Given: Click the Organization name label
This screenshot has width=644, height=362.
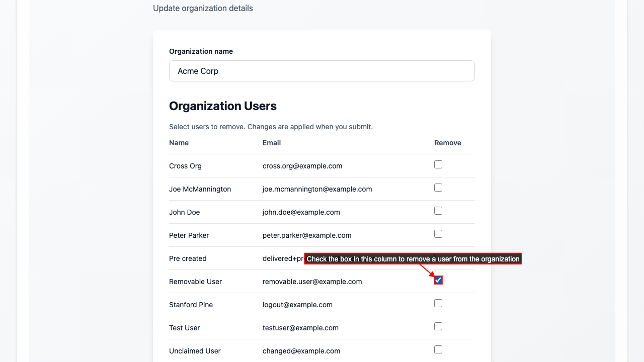Looking at the screenshot, I should (201, 51).
